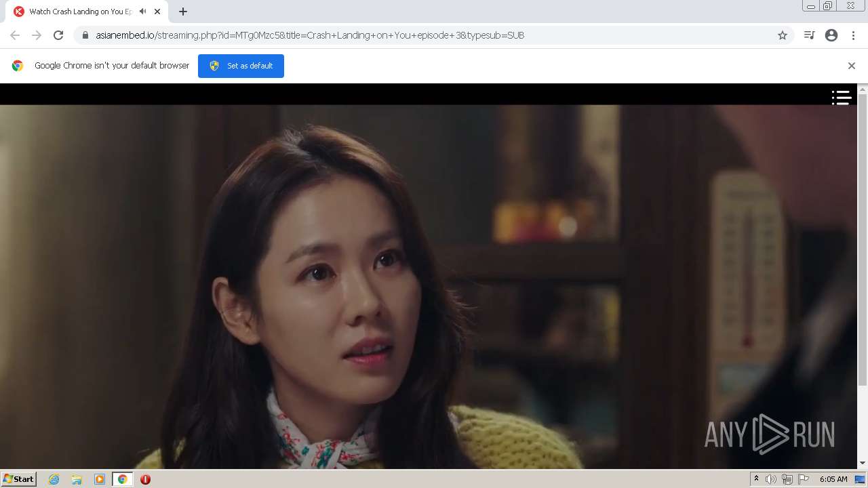Dismiss the default browser notification bar

pos(852,66)
